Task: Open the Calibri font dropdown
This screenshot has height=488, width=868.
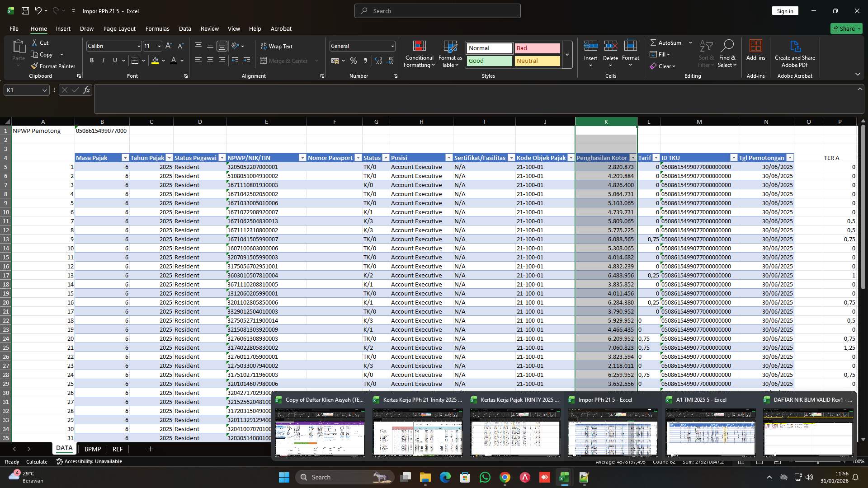Action: click(x=138, y=46)
